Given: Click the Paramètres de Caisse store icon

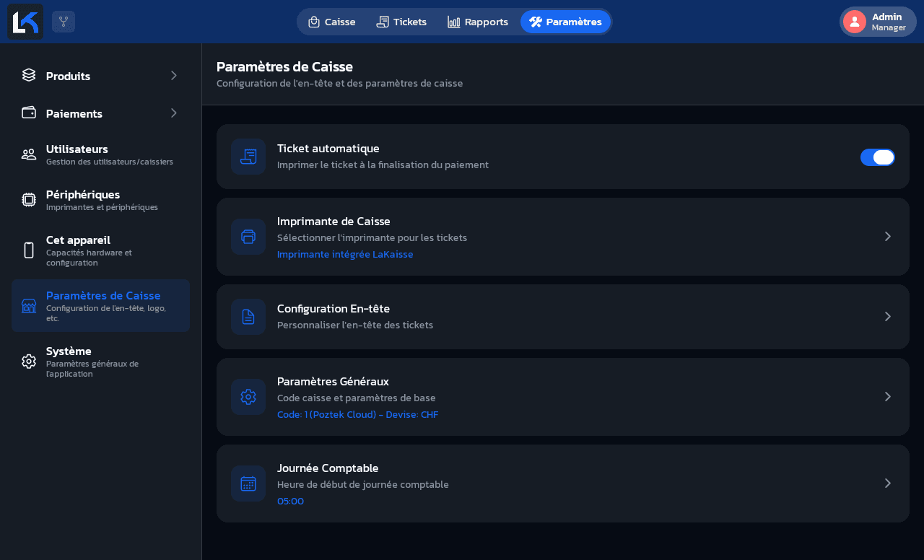Looking at the screenshot, I should click(29, 306).
